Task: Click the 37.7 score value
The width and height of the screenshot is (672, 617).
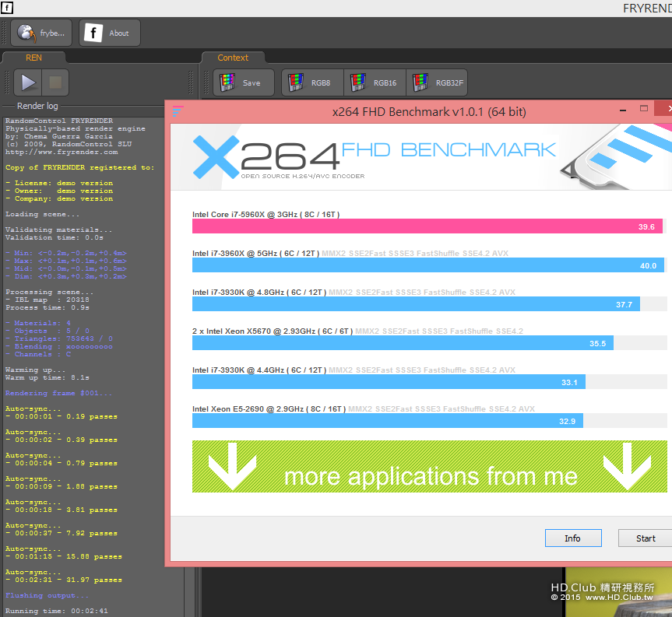Action: (x=624, y=305)
